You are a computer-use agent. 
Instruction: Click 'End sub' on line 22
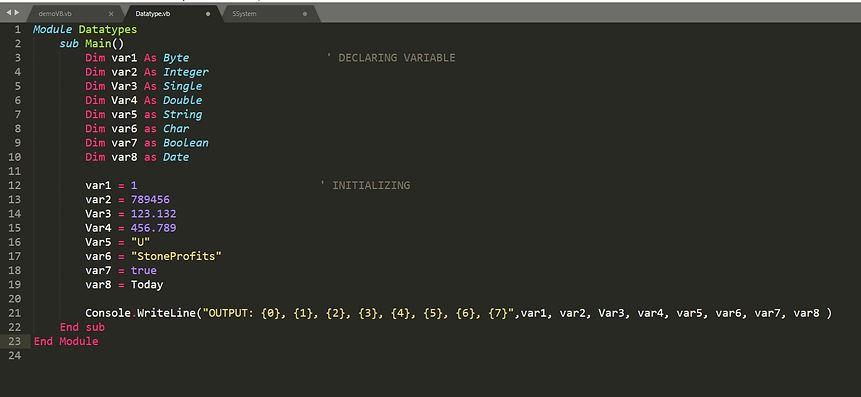(82, 327)
